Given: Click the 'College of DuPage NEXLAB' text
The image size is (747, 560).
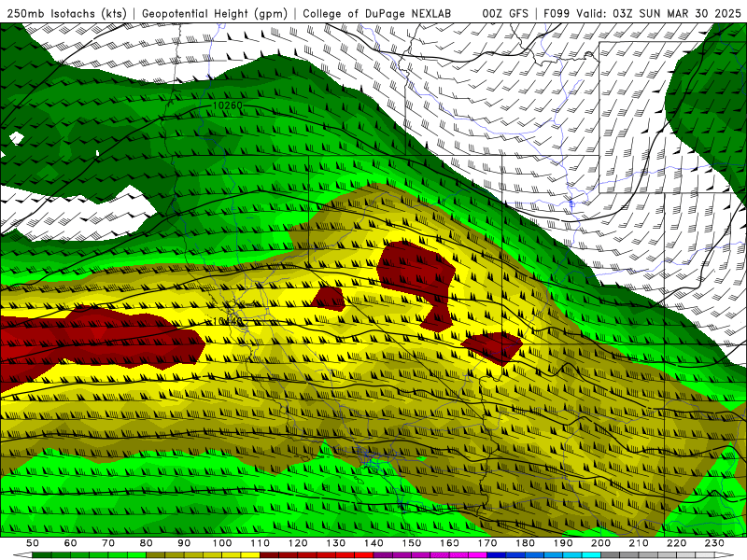Looking at the screenshot, I should 377,14.
